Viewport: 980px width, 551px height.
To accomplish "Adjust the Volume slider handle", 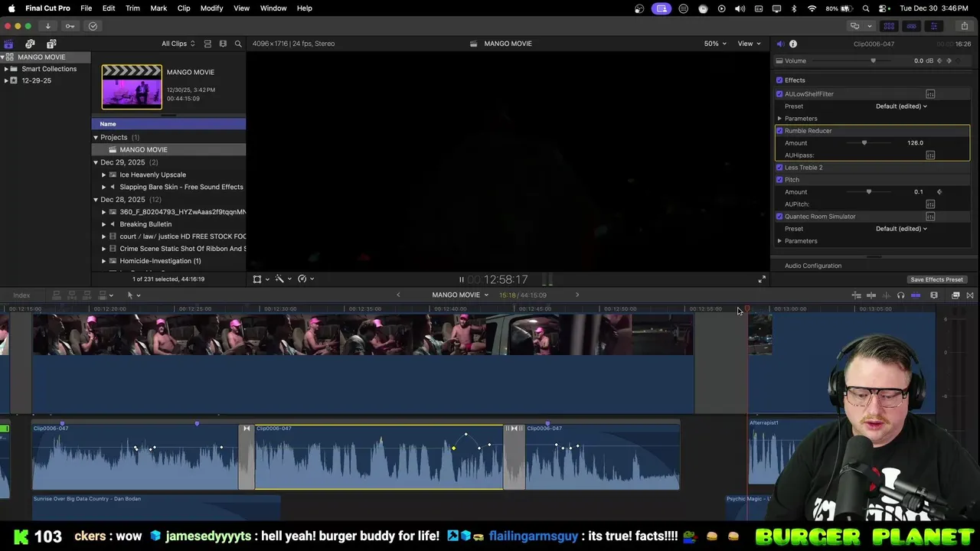I will (873, 61).
